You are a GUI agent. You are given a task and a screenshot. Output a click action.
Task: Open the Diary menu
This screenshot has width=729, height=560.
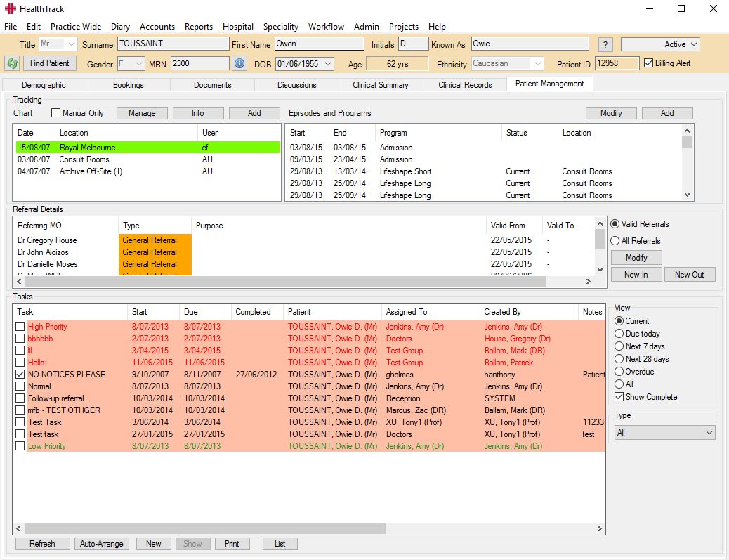point(120,27)
